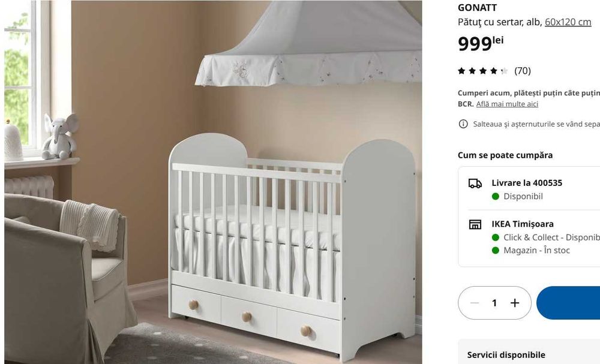The image size is (600, 364).
Task: Click the Click & Collect availability indicator
Action: [496, 237]
